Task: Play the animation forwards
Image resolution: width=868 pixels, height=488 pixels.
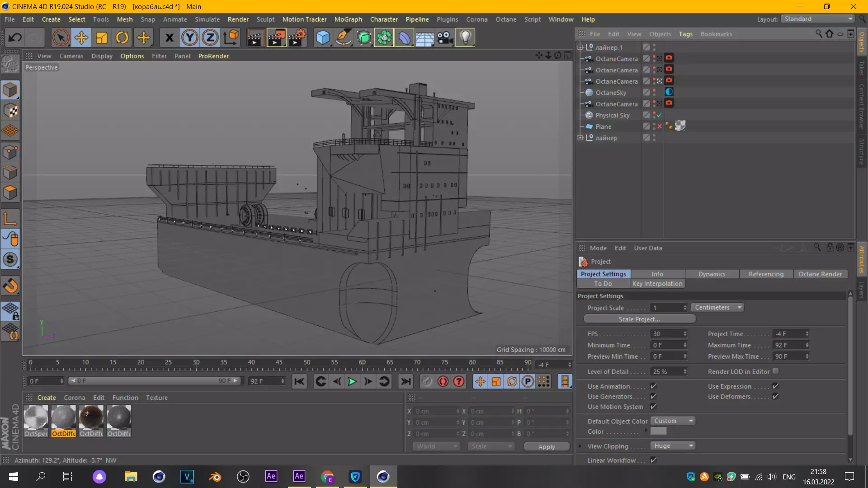Action: tap(352, 381)
